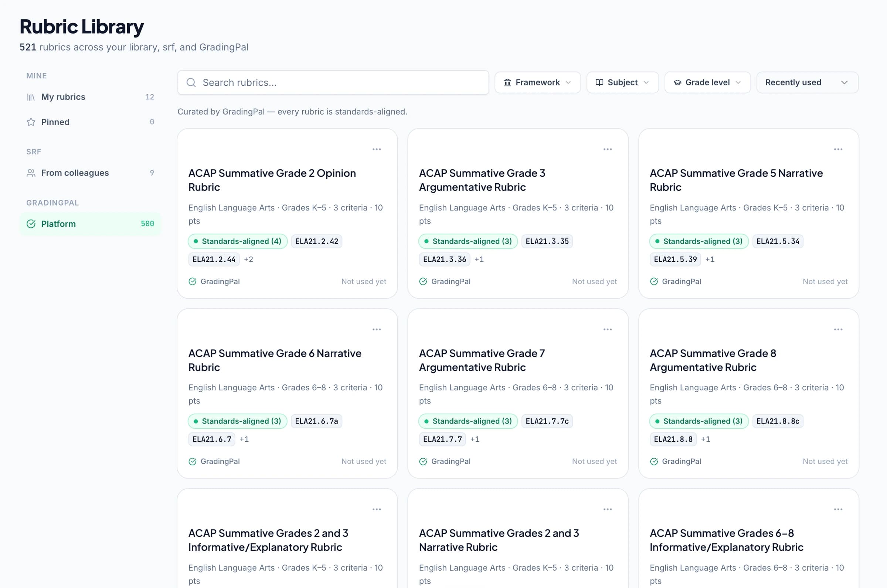The height and width of the screenshot is (588, 887).
Task: Click the ELA21.3.35 standard tag
Action: (547, 241)
